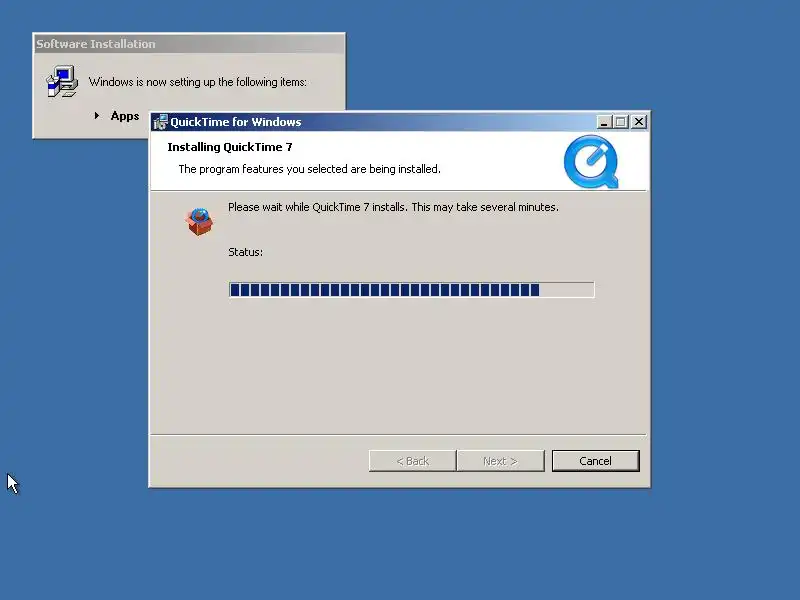Click the blue QuickTime Q logo
The width and height of the screenshot is (800, 600).
[x=591, y=162]
